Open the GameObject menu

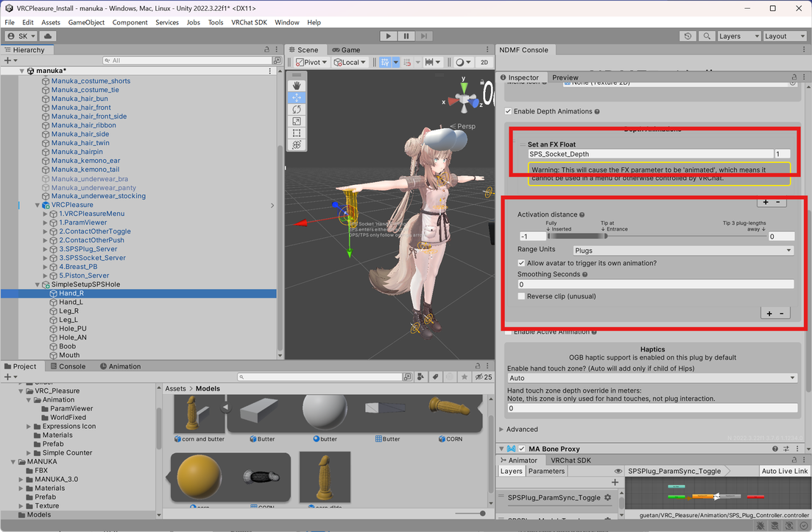[x=86, y=22]
